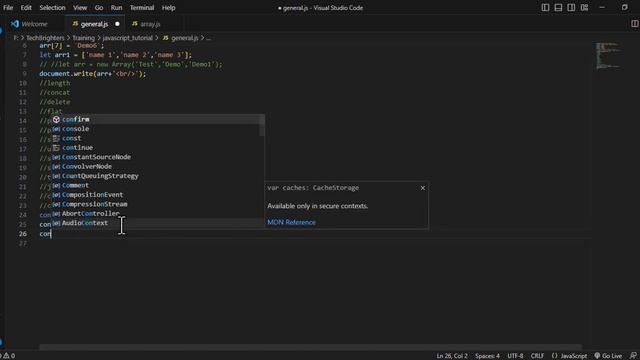Click the split editor right icon

click(635, 24)
